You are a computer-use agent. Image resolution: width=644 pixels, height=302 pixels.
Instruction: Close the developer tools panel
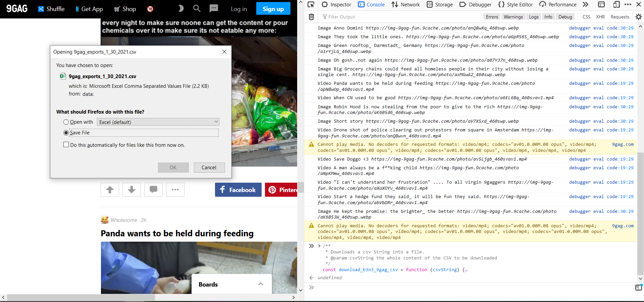[639, 5]
